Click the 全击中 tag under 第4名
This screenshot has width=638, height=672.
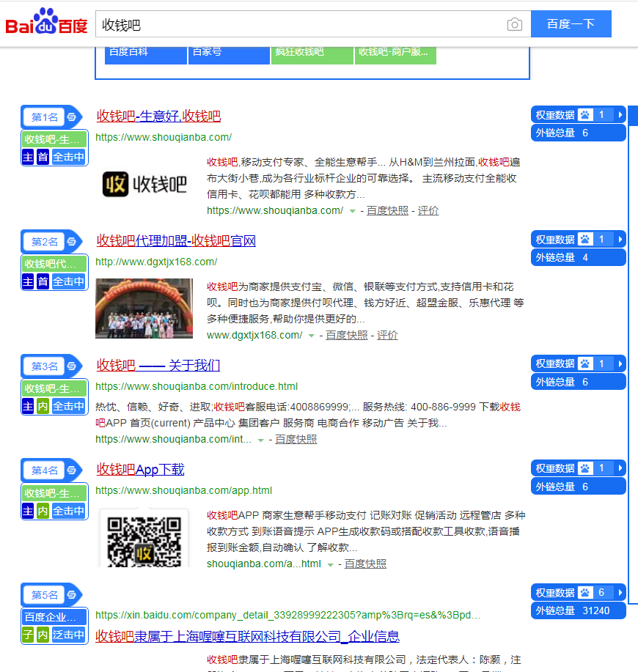click(x=68, y=511)
